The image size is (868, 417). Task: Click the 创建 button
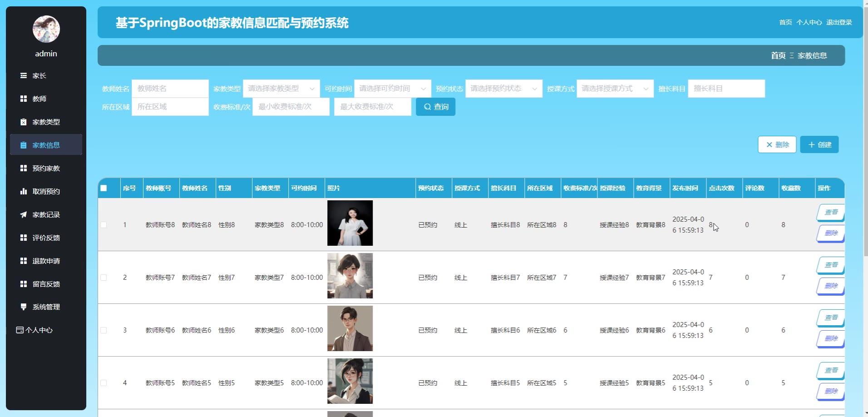click(x=819, y=144)
